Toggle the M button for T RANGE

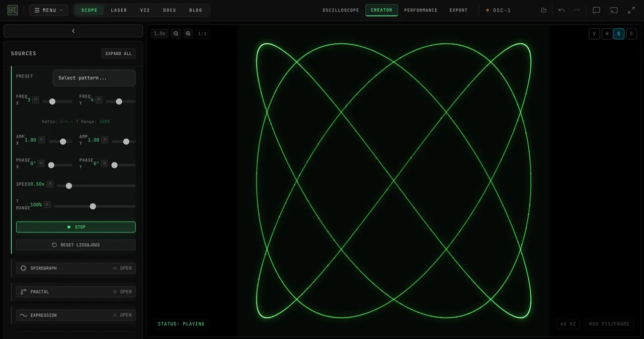[47, 205]
